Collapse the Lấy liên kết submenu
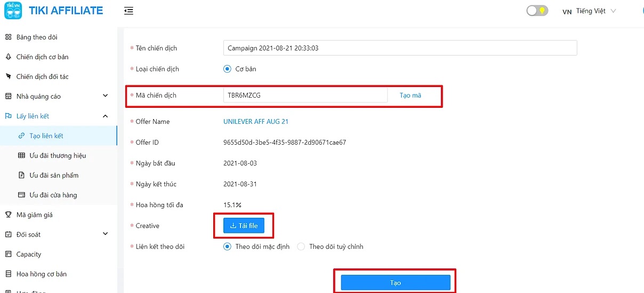 coord(105,116)
